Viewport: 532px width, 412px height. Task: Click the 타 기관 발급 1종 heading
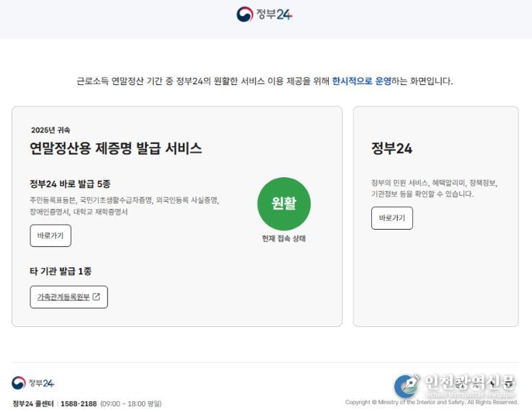[61, 272]
